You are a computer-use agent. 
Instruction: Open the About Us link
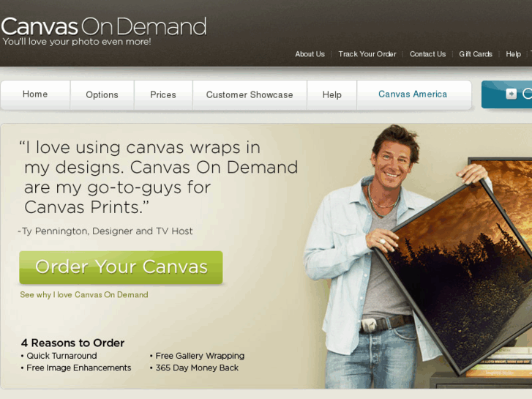[310, 54]
